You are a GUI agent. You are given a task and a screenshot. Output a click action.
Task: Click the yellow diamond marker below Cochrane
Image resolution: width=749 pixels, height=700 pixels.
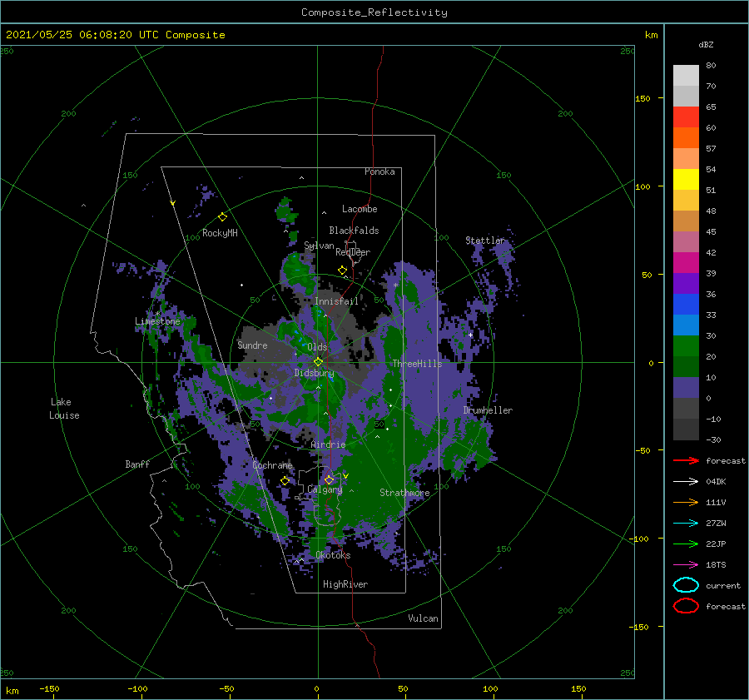point(285,481)
